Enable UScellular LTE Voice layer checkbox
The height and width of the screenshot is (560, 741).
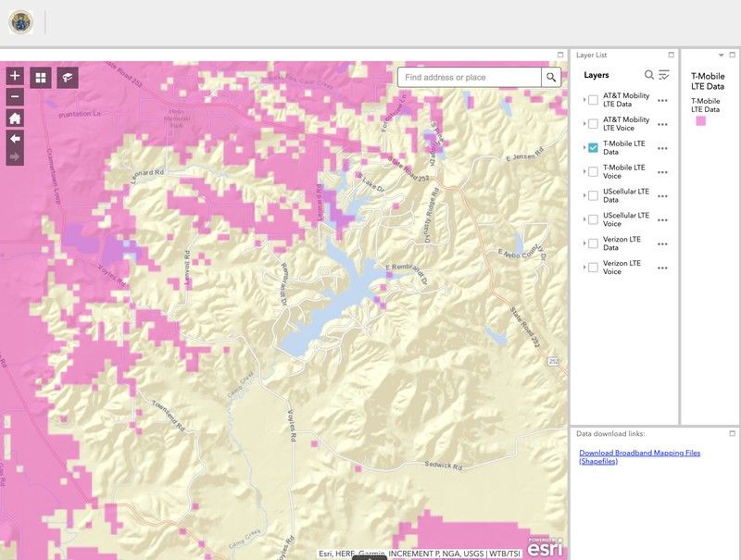593,219
